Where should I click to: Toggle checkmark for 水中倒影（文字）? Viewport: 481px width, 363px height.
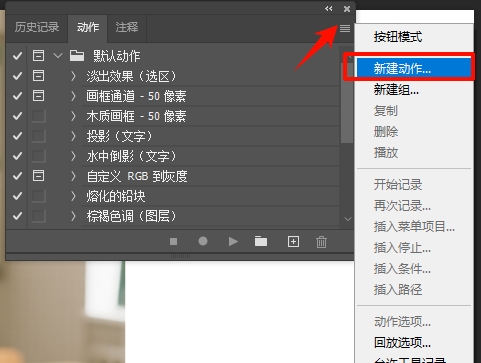tap(17, 156)
